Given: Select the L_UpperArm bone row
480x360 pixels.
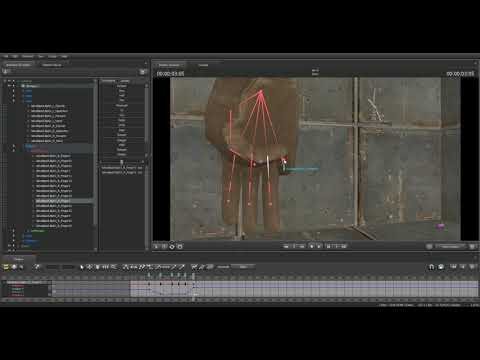Looking at the screenshot, I should [49, 111].
